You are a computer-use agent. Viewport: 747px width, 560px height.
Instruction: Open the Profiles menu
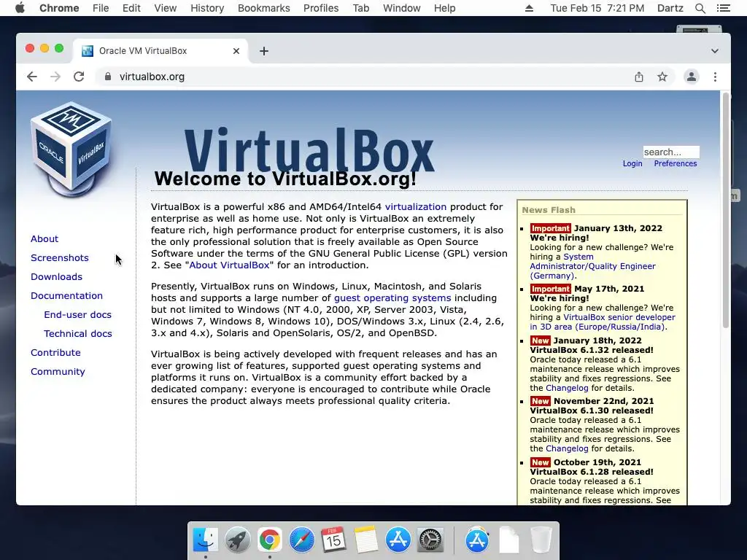[321, 8]
